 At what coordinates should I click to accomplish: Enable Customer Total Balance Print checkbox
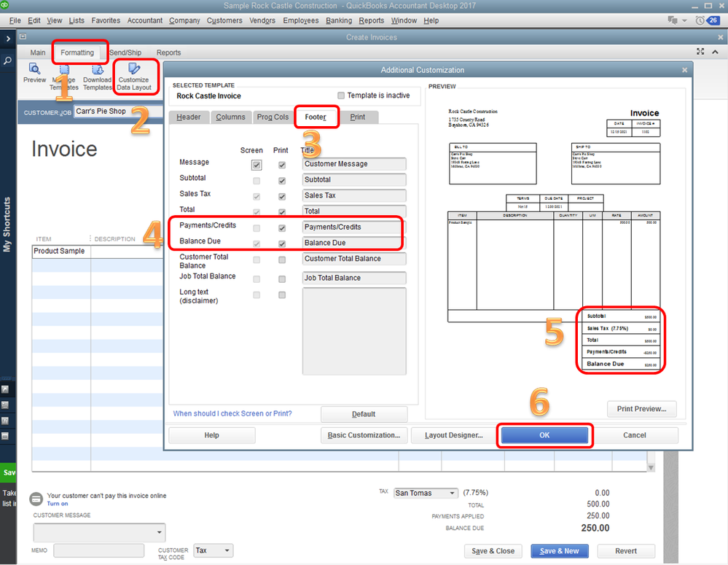282,260
